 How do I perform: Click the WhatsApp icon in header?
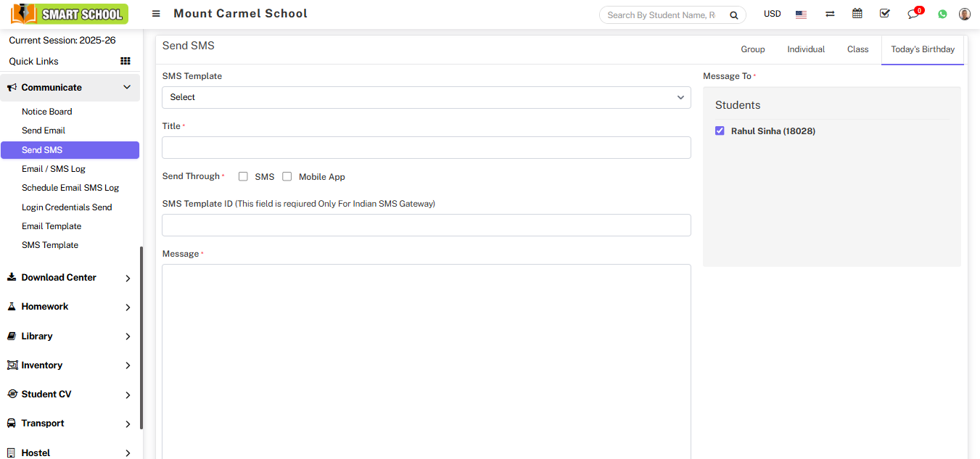(x=942, y=14)
